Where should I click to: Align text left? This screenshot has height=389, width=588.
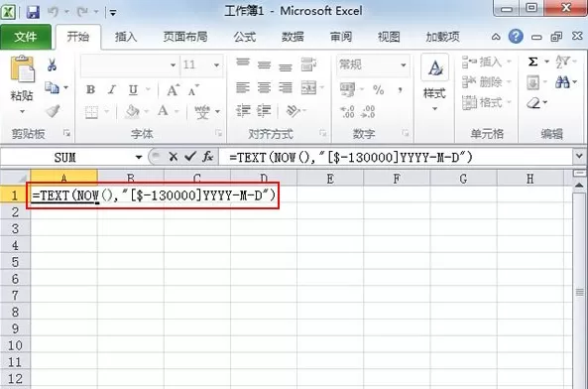243,88
